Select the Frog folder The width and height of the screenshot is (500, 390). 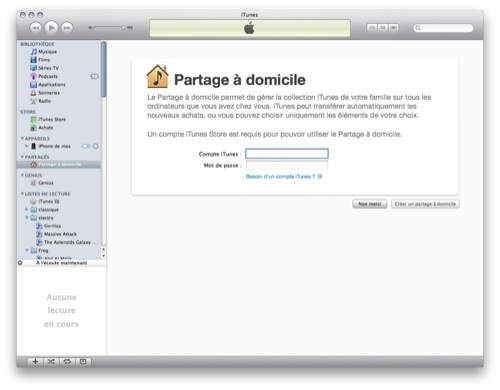coord(39,250)
